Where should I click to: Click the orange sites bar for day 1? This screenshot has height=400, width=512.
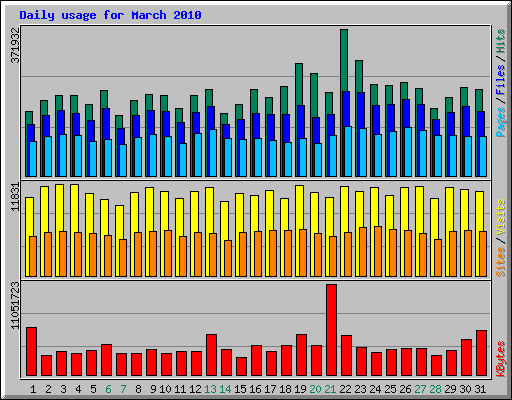click(33, 256)
